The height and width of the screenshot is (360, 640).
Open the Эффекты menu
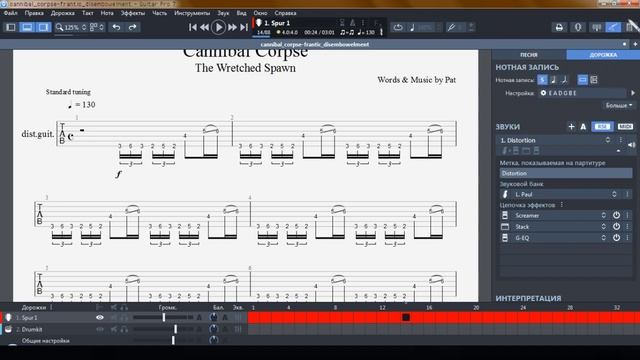(133, 13)
